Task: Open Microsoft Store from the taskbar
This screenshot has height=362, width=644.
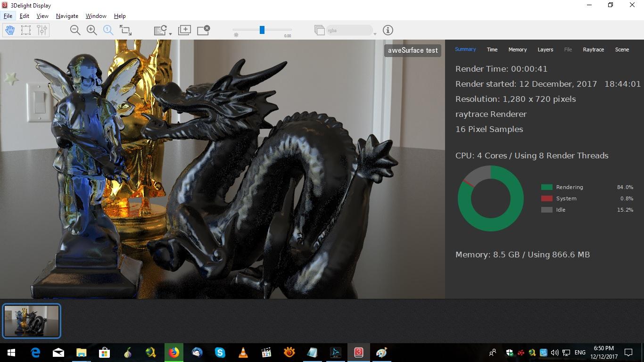Action: click(104, 352)
